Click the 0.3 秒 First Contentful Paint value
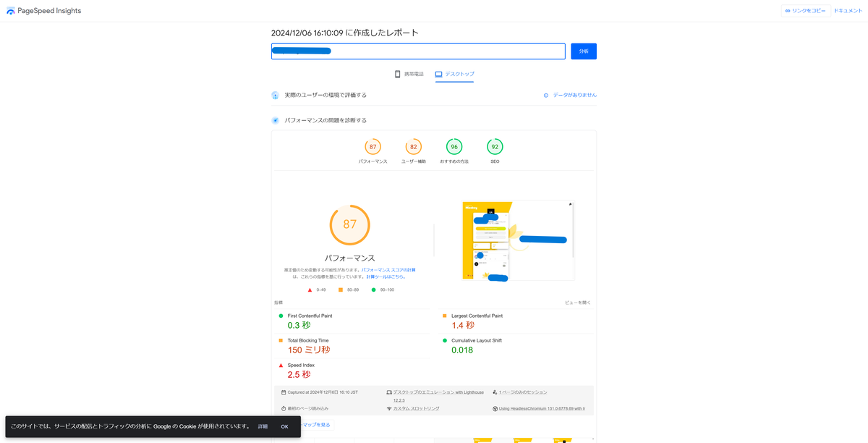868x443 pixels. (299, 325)
